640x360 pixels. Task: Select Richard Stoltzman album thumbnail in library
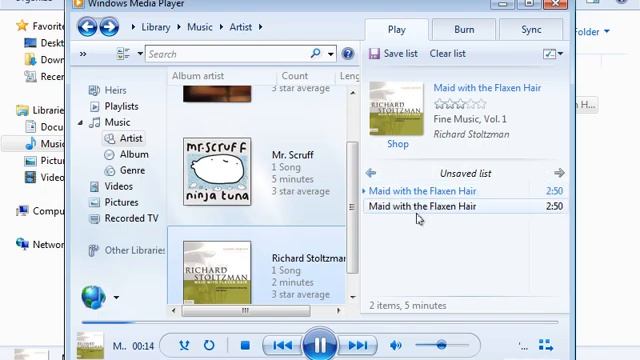click(x=217, y=272)
